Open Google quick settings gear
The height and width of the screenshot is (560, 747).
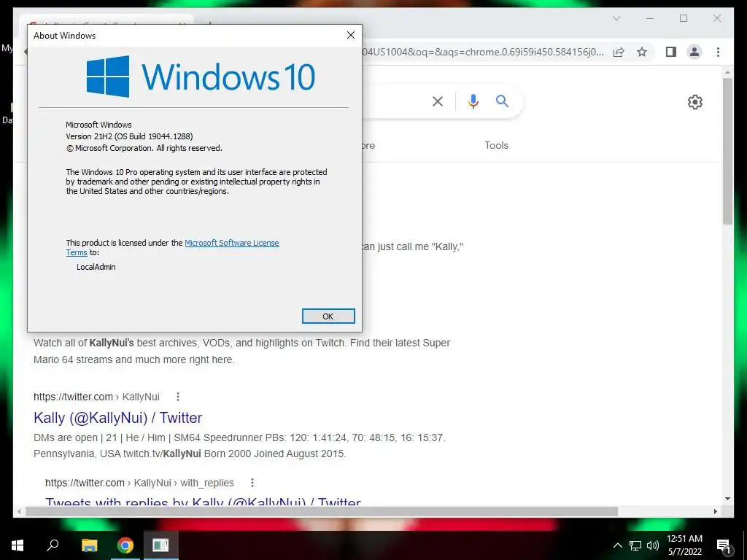pyautogui.click(x=695, y=102)
